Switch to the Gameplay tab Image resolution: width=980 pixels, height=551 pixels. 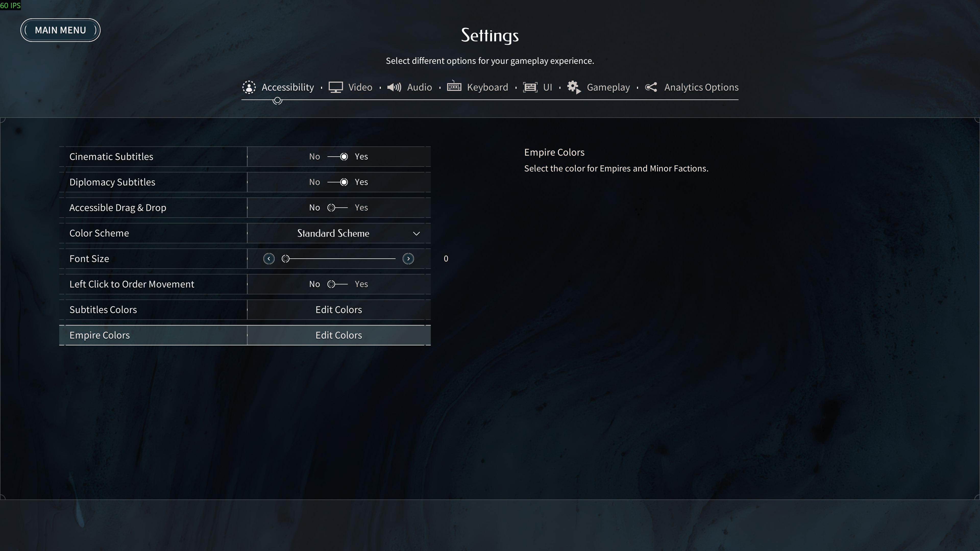pos(608,87)
